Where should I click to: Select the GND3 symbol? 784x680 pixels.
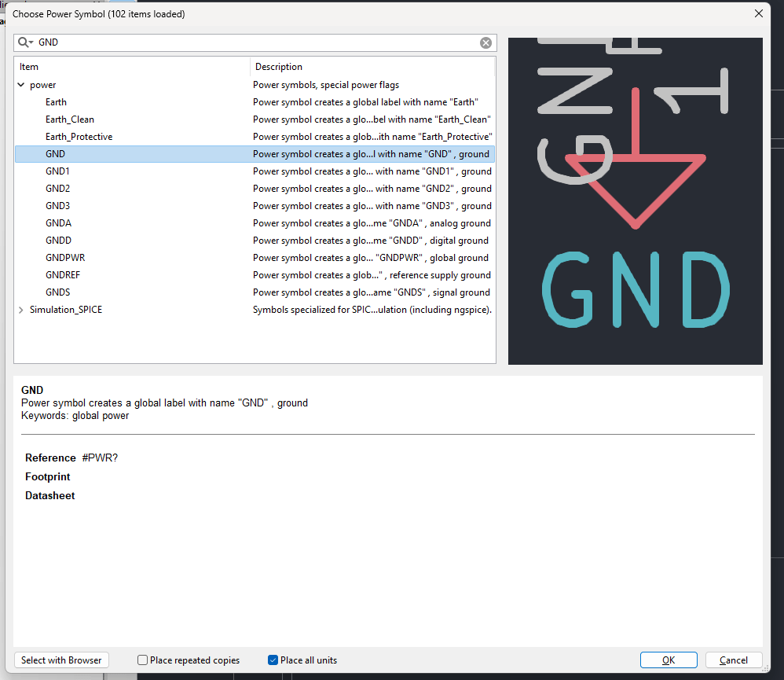(255, 206)
